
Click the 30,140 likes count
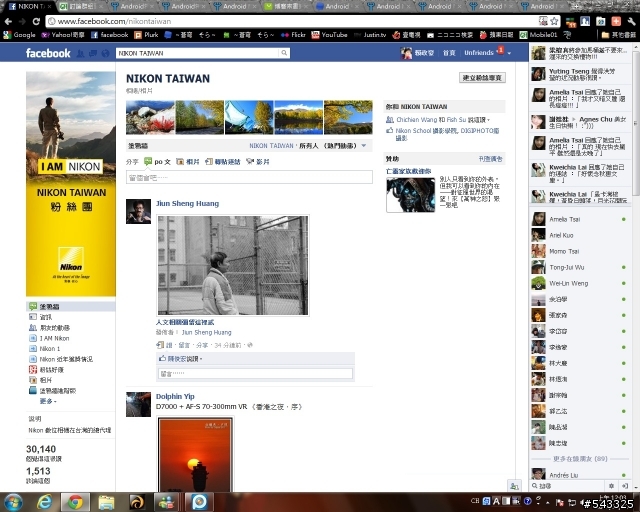point(41,449)
